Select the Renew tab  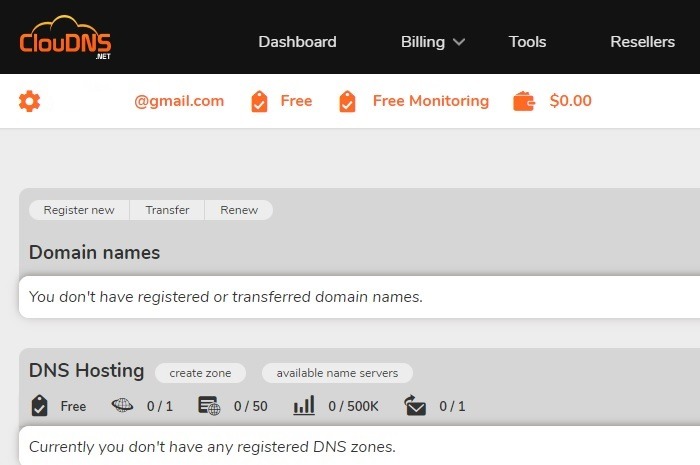tap(239, 210)
